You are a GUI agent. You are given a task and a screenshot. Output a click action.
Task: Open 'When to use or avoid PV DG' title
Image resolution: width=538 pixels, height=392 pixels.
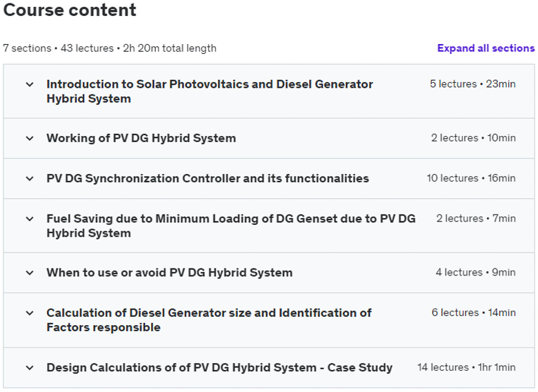pyautogui.click(x=170, y=273)
